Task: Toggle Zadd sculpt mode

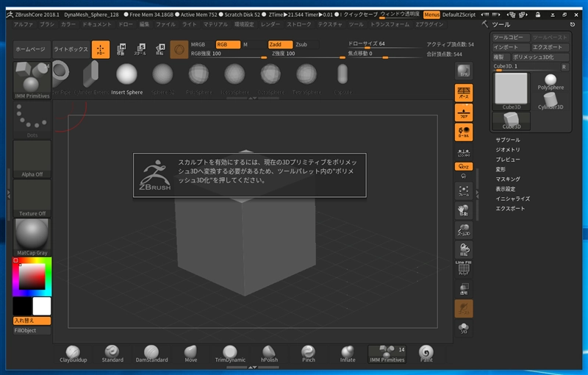Action: [x=280, y=44]
